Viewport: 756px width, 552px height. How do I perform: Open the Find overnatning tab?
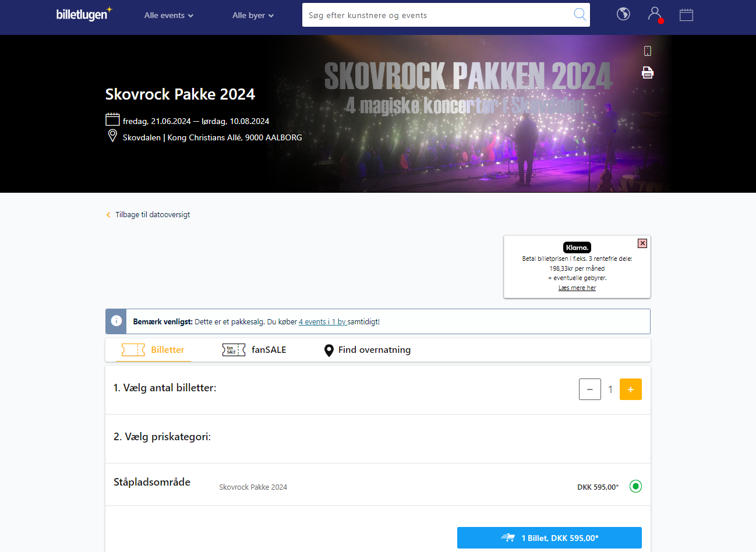tap(368, 350)
